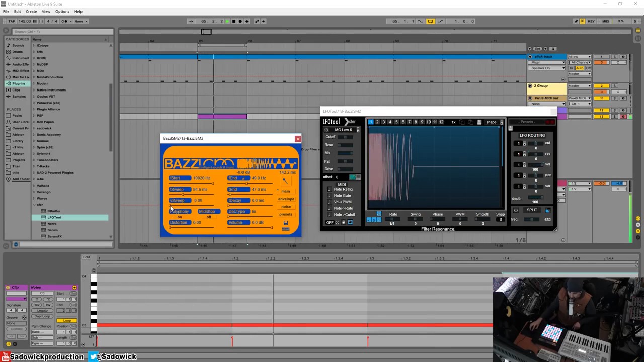The height and width of the screenshot is (362, 644).
Task: Unfold the 2 Group track
Action: [530, 86]
